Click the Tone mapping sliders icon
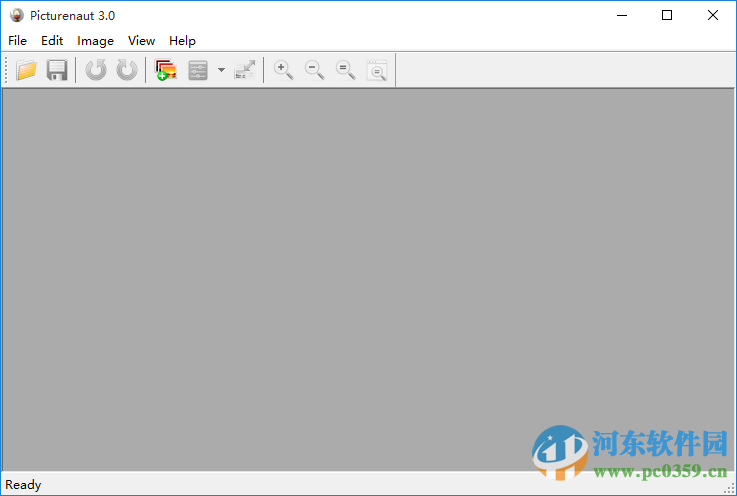The width and height of the screenshot is (737, 496). (x=198, y=70)
